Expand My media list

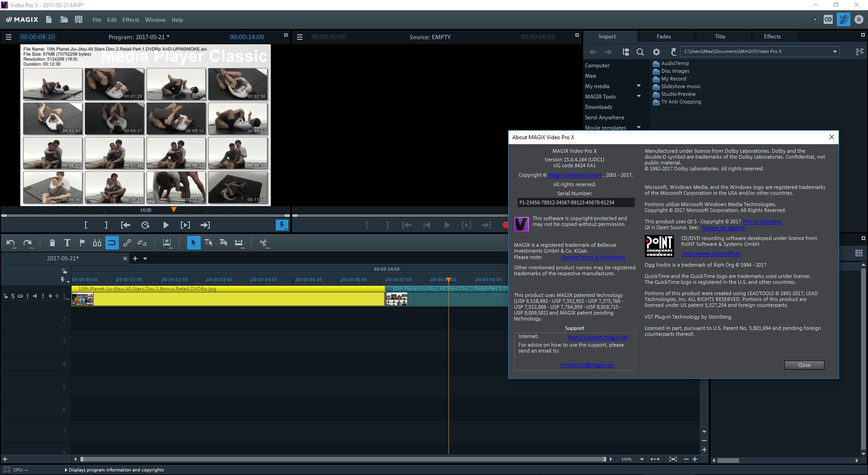coord(639,86)
